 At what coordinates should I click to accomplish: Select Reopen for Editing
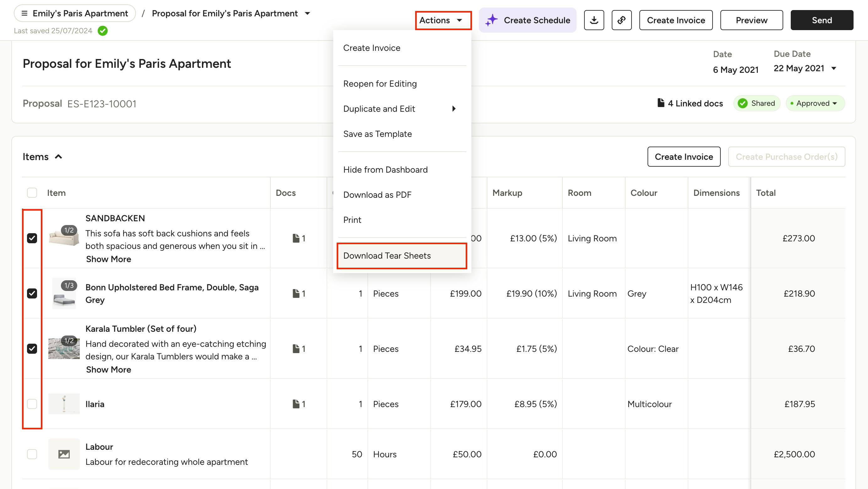pyautogui.click(x=402, y=83)
